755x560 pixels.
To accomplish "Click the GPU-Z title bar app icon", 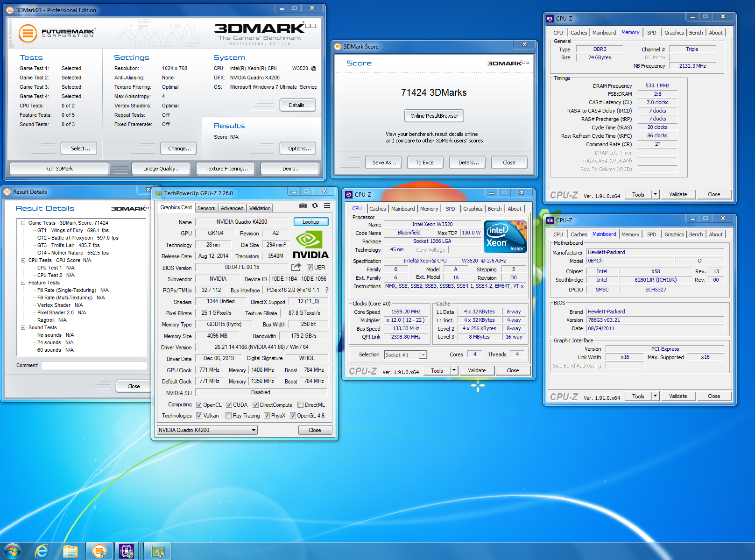I will [159, 193].
